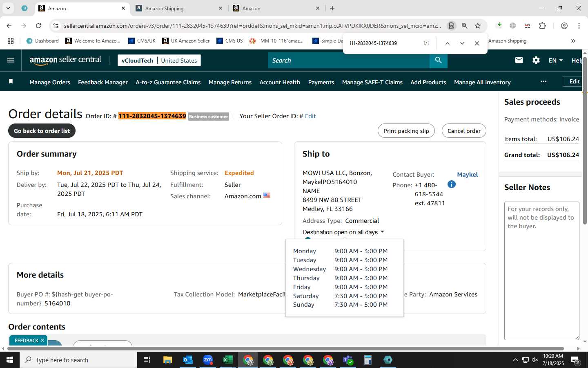Open the tab search dropdown arrow
This screenshot has width=588, height=368.
8,8
